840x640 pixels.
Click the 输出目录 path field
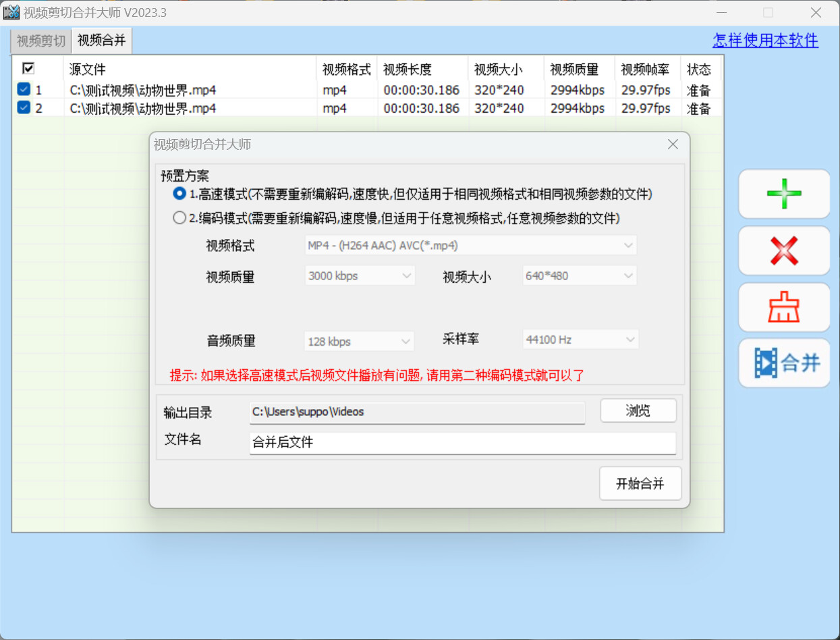[417, 412]
